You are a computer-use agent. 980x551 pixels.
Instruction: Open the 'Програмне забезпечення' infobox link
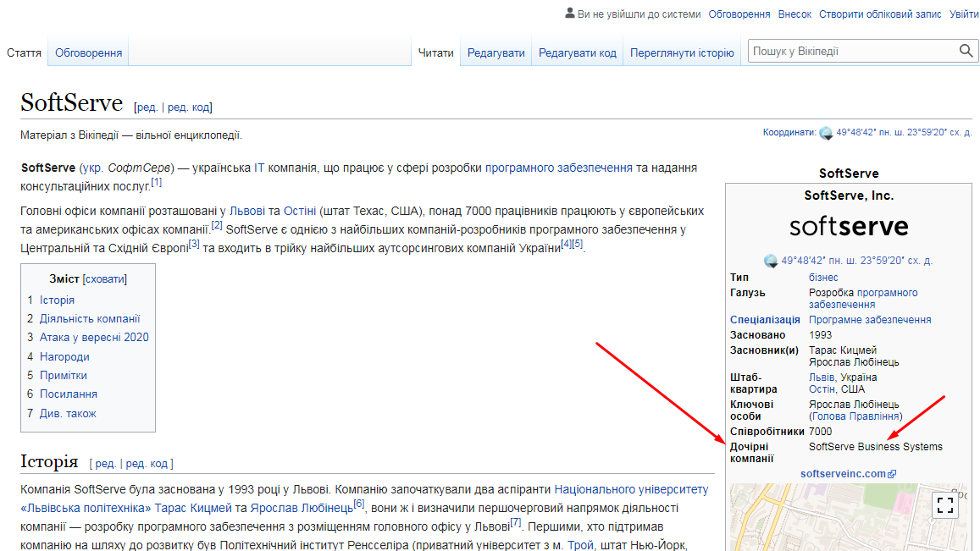[870, 321]
